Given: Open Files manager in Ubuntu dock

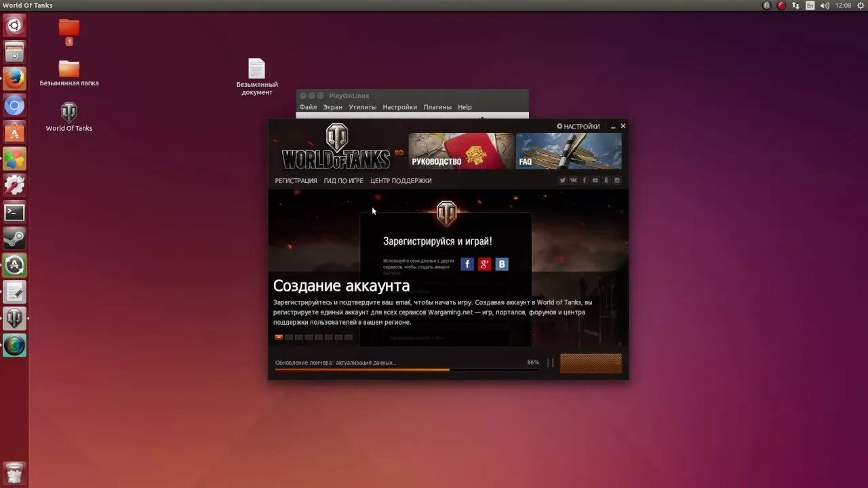Looking at the screenshot, I should pyautogui.click(x=14, y=52).
